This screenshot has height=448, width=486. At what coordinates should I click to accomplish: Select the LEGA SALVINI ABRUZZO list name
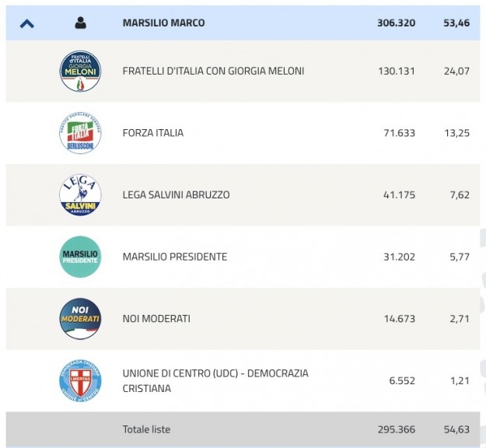point(176,194)
